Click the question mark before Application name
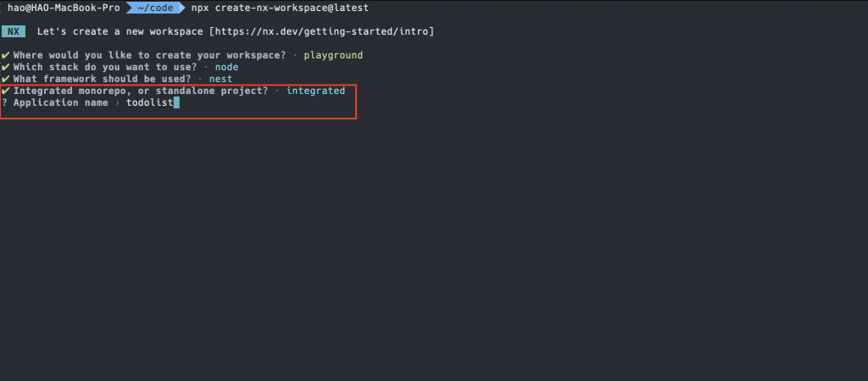The height and width of the screenshot is (381, 868). tap(4, 102)
